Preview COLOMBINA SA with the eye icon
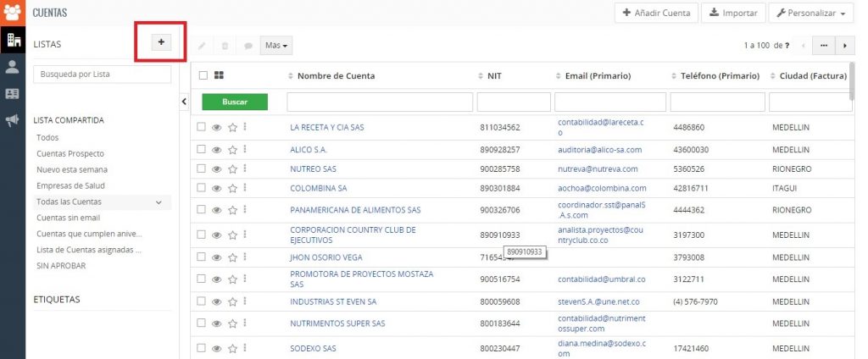868x359 pixels. [x=217, y=188]
